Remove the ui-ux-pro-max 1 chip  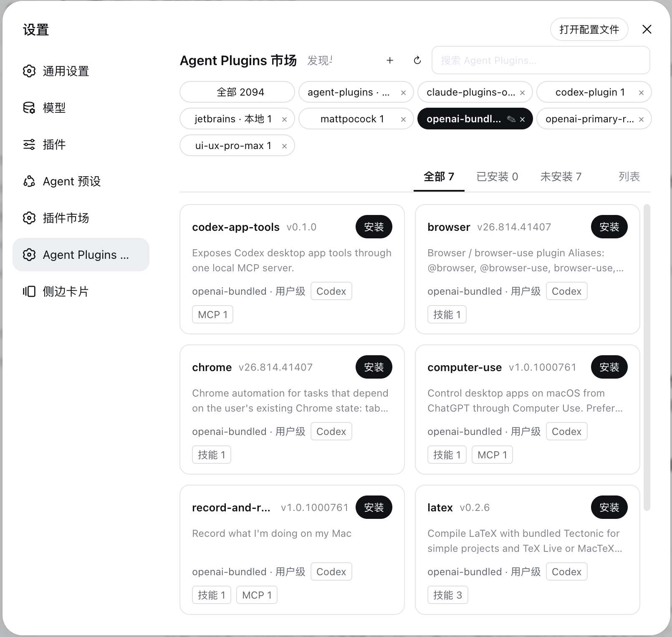click(284, 146)
